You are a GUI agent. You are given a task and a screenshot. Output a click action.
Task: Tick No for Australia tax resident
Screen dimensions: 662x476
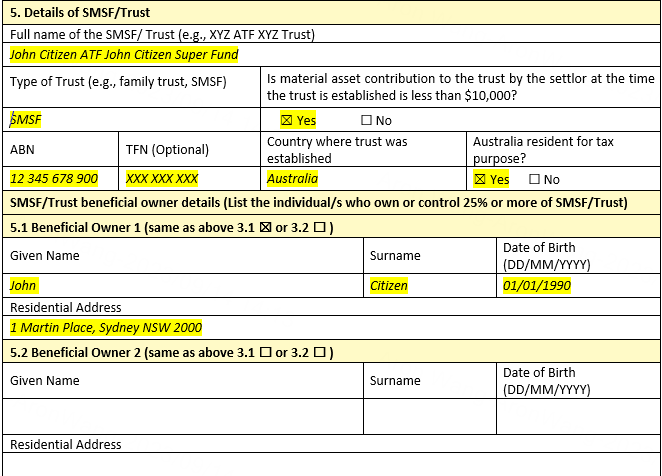(x=534, y=179)
